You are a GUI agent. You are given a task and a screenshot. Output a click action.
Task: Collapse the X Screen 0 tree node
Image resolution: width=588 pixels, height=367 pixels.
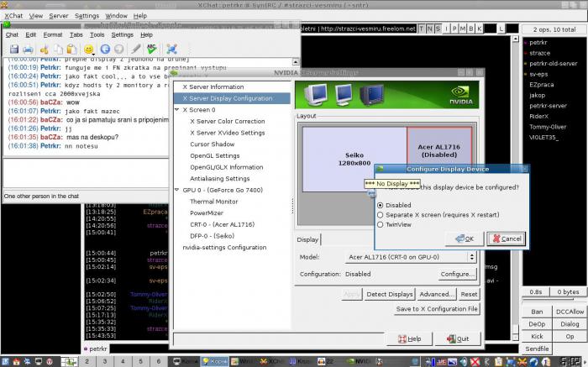point(176,109)
